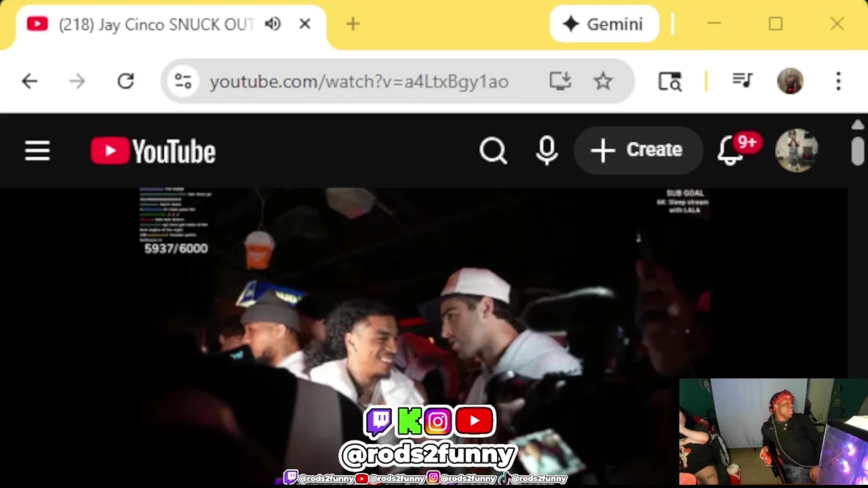The height and width of the screenshot is (488, 868).
Task: Maximize the browser window
Action: [775, 24]
